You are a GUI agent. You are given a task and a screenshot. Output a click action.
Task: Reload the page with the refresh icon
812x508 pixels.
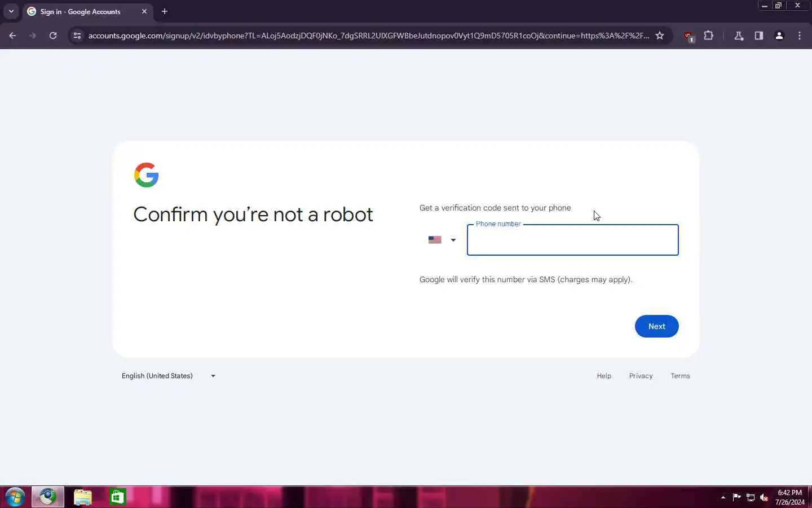click(53, 36)
